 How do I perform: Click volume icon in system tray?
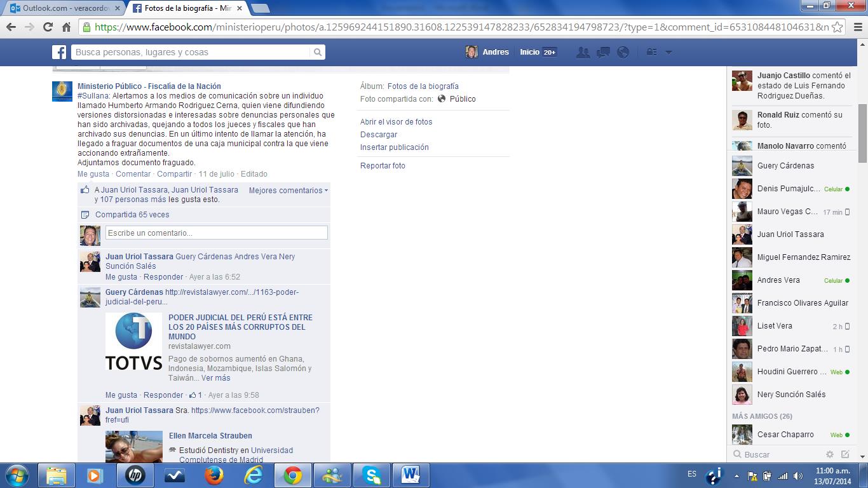[x=797, y=475]
